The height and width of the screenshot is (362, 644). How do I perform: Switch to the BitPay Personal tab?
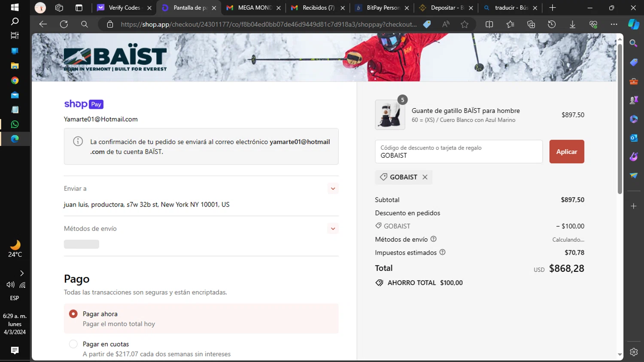(382, 8)
